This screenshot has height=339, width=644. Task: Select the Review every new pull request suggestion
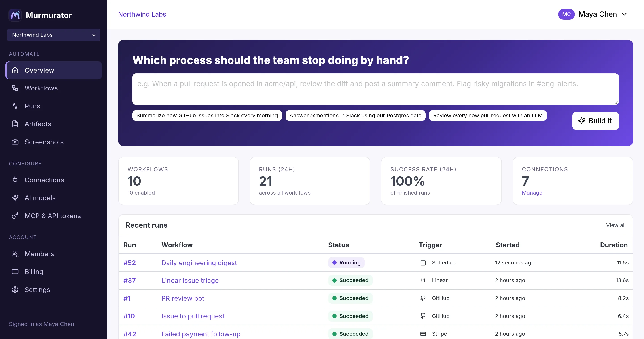point(487,115)
